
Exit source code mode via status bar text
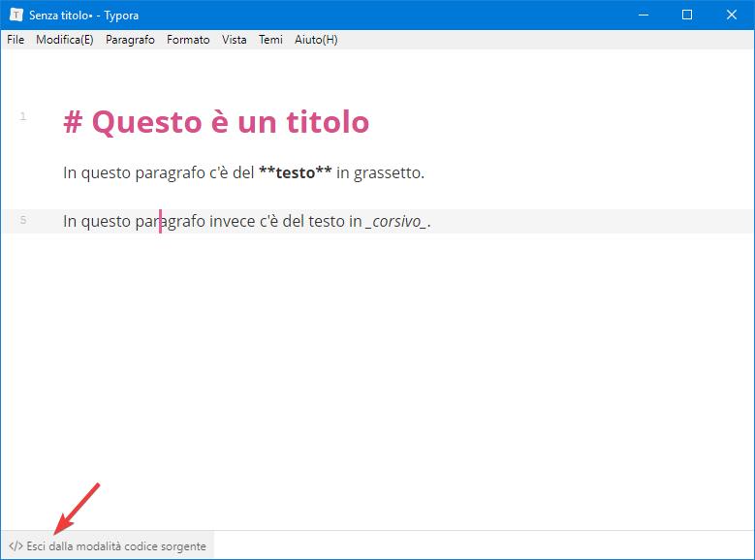pos(116,546)
